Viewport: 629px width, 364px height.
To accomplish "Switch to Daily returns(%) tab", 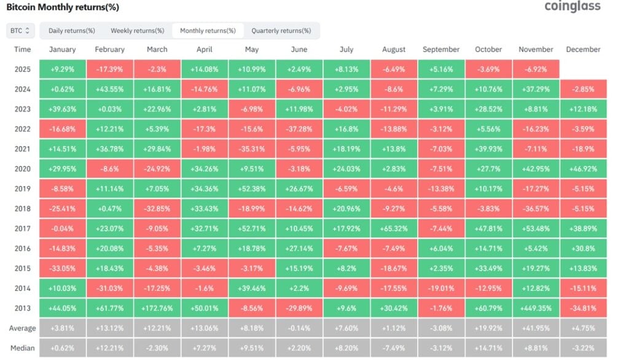I will point(72,31).
